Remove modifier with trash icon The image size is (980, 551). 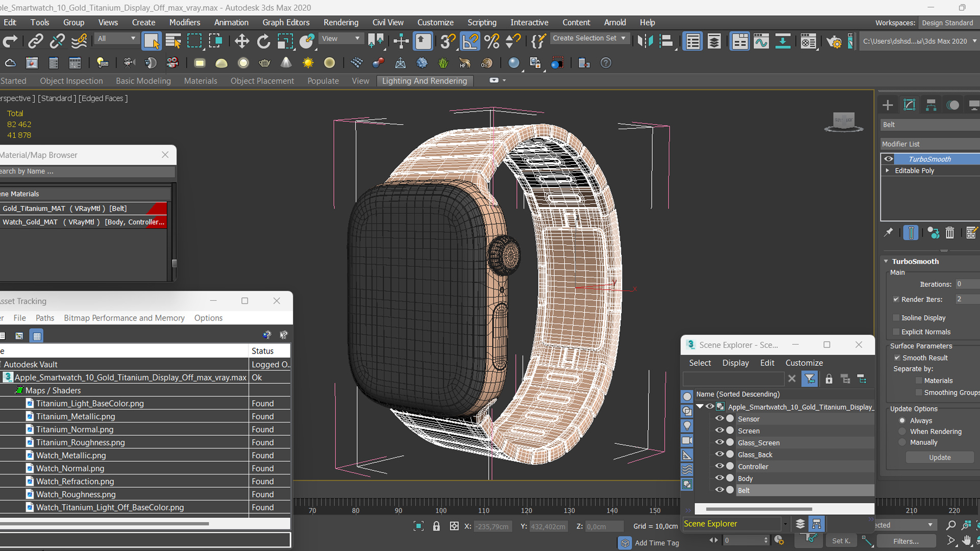(x=949, y=233)
